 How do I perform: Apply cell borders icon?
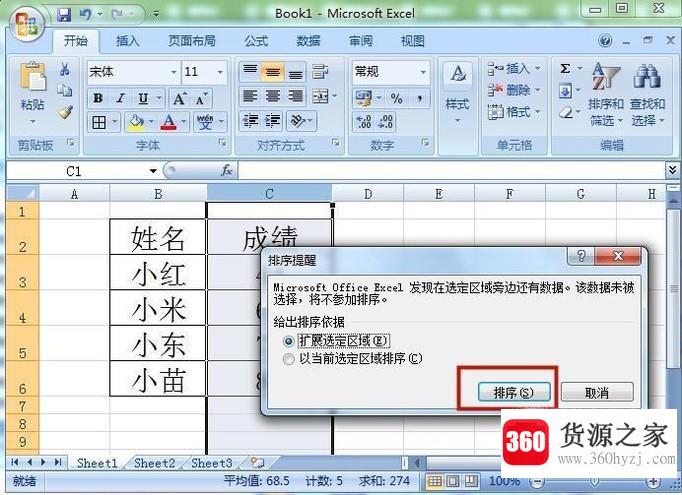tap(99, 122)
